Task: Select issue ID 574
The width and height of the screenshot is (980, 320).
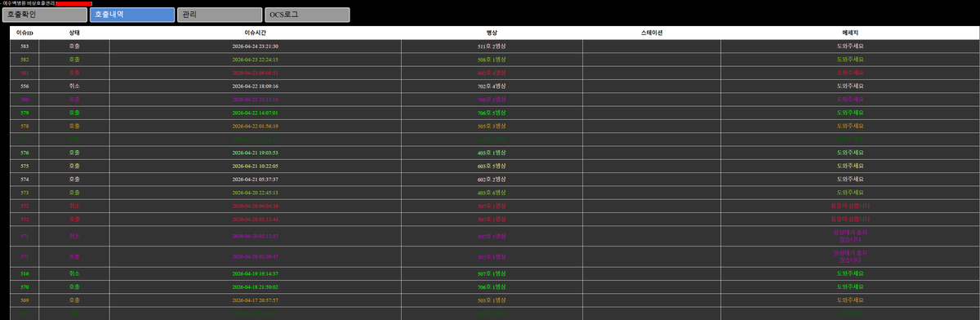Action: [24, 179]
